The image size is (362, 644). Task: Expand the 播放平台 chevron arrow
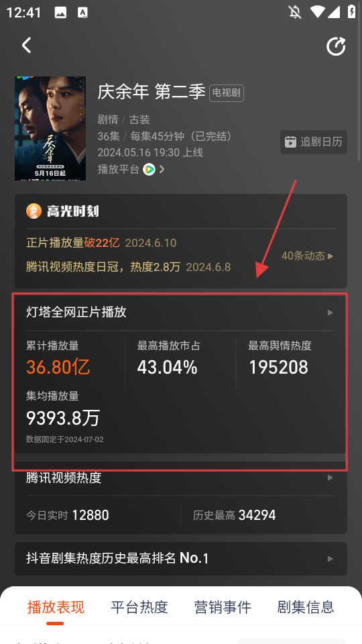(x=162, y=169)
